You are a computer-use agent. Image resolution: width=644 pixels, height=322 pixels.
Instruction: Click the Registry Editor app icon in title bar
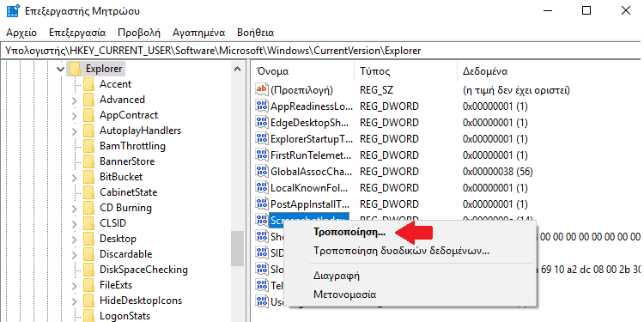[x=13, y=11]
